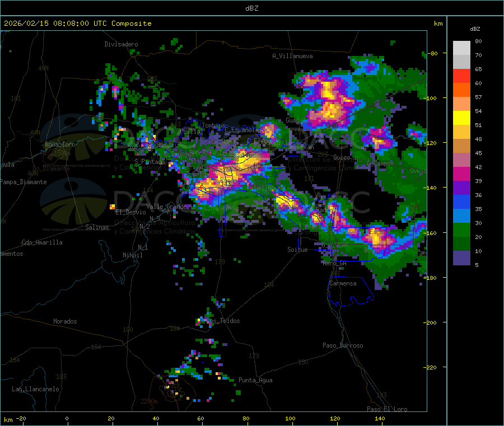Click the legend value '80'

pos(478,41)
